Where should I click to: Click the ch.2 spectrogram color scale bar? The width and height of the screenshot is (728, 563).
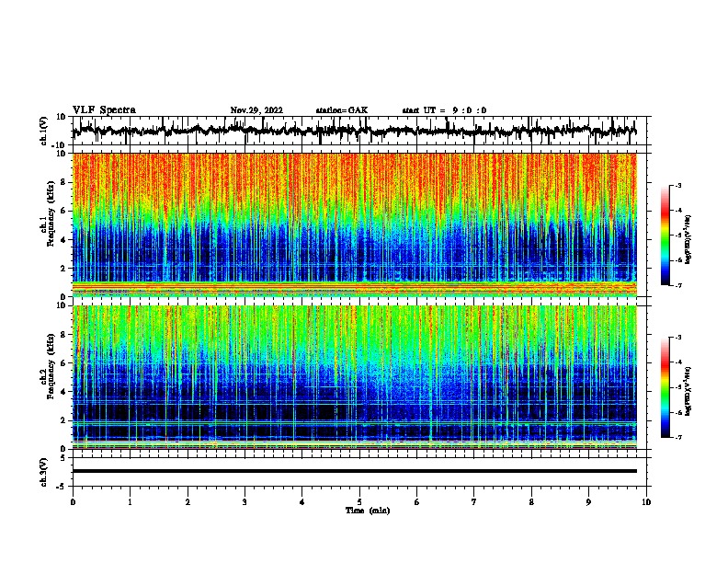click(665, 387)
